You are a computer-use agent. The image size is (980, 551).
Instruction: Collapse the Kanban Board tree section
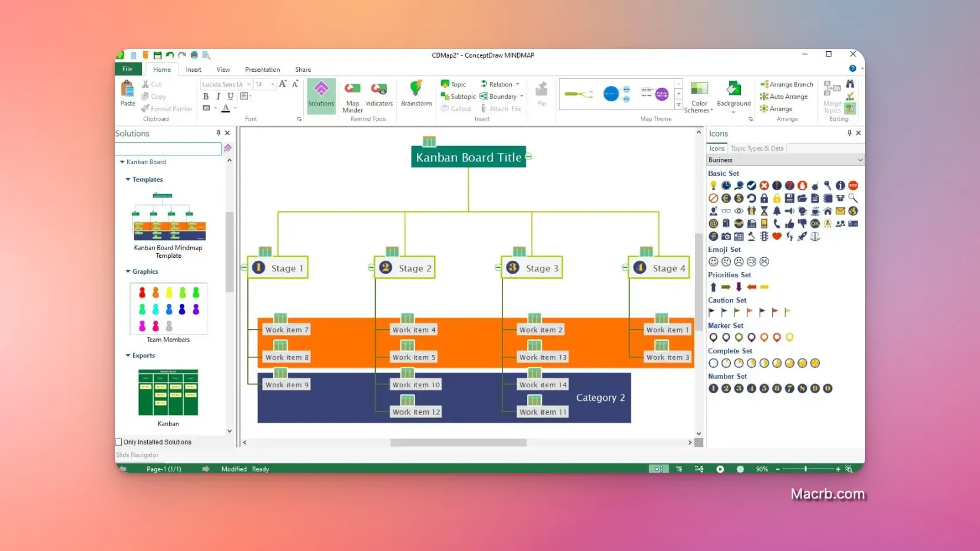(x=122, y=162)
